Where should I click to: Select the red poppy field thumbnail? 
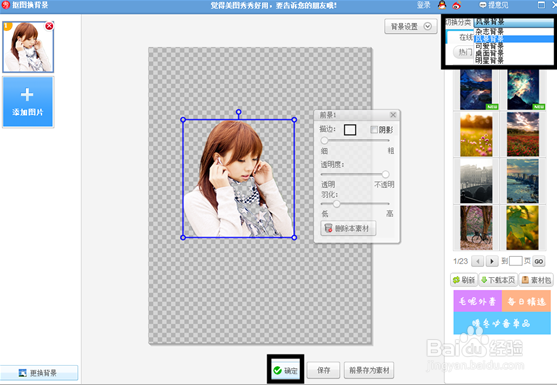[523, 135]
